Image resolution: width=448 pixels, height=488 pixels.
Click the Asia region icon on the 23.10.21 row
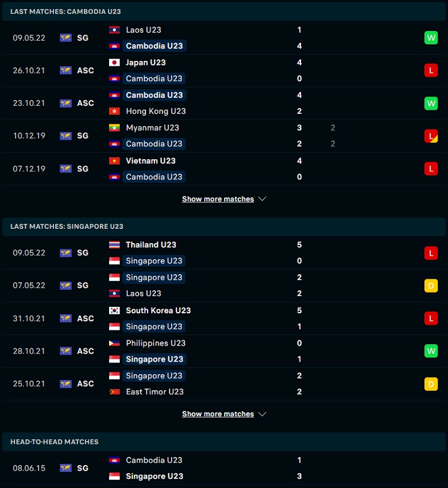[65, 103]
